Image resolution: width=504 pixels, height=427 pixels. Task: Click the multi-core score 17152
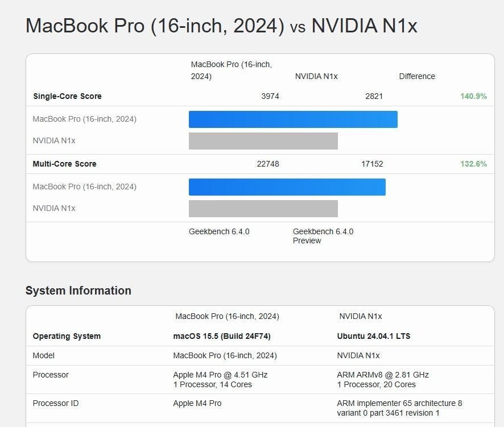coord(372,164)
